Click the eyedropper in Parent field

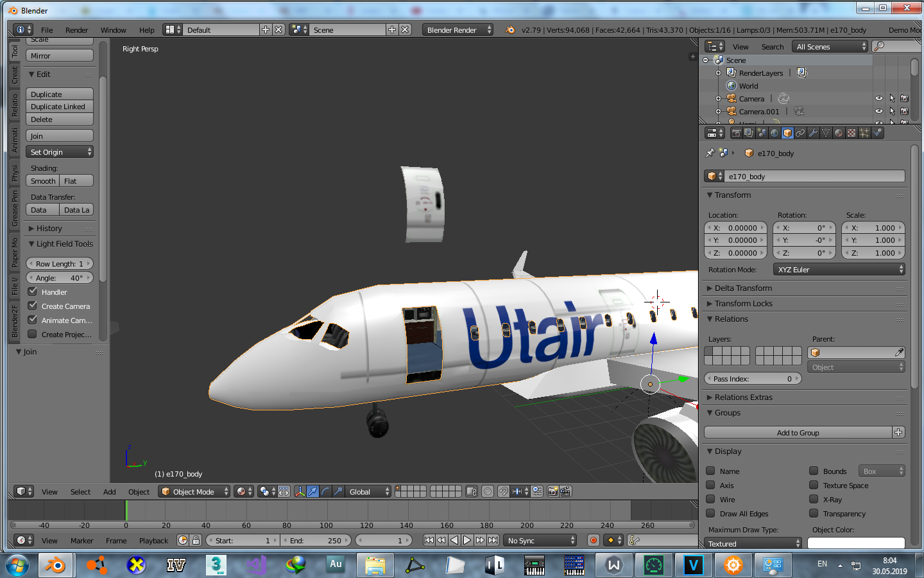pos(899,352)
